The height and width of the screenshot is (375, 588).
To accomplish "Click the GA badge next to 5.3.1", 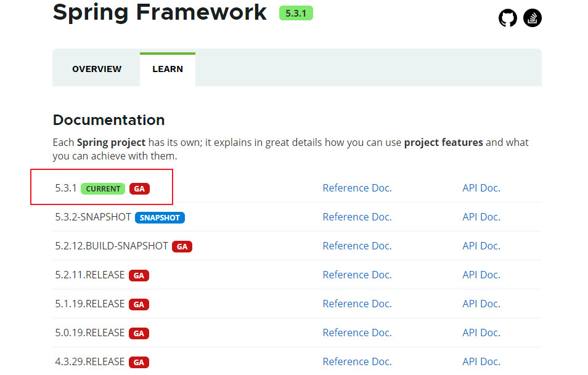I will coord(139,188).
